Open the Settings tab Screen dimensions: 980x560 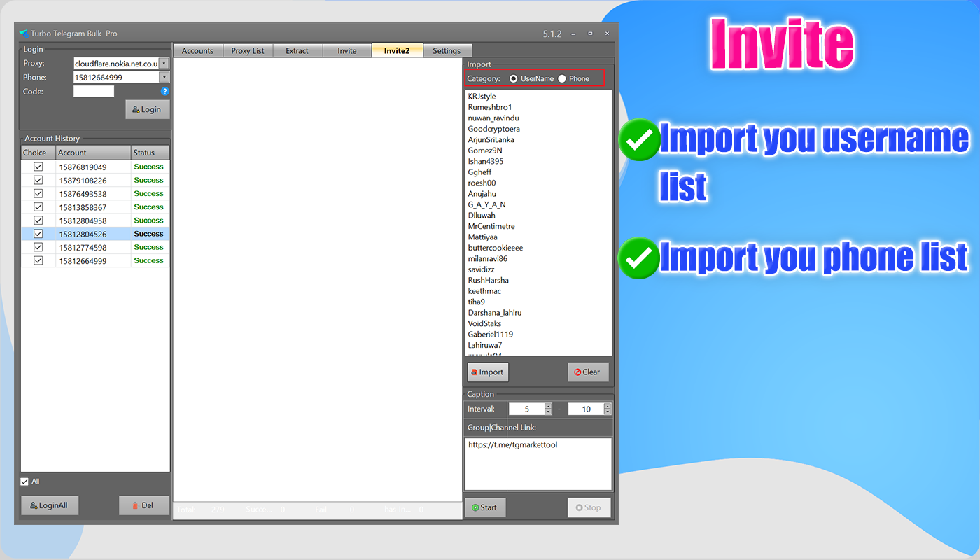coord(447,51)
